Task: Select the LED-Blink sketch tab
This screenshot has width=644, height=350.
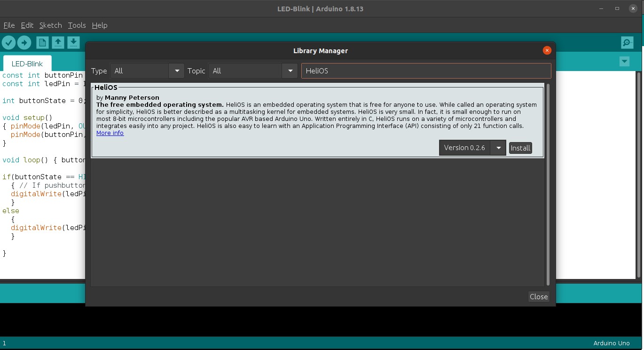Action: (27, 64)
